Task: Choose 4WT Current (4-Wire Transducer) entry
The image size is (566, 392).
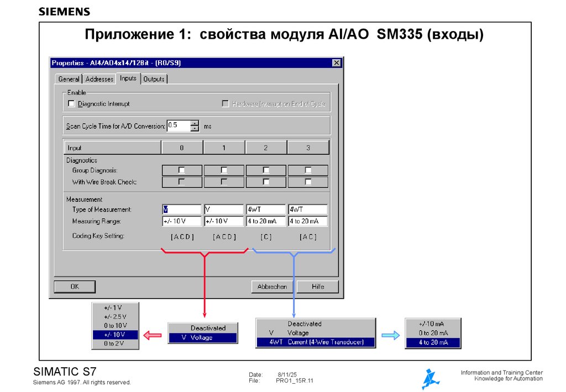Action: (x=315, y=342)
